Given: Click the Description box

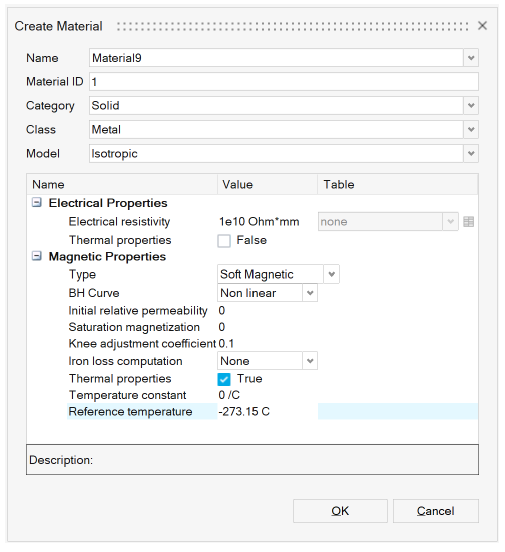Looking at the screenshot, I should 252,460.
